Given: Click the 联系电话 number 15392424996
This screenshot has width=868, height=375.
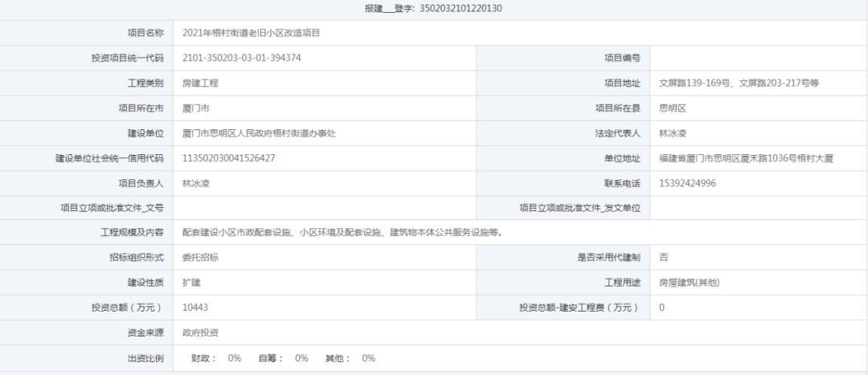Looking at the screenshot, I should [x=687, y=183].
